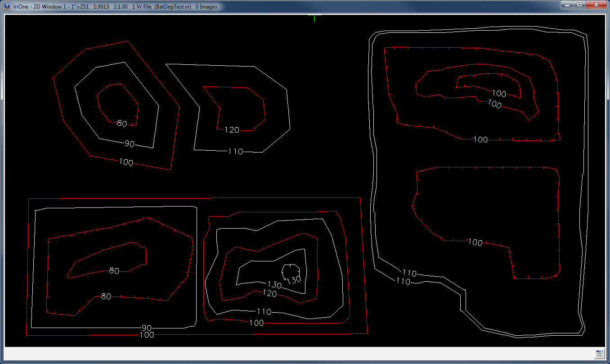The height and width of the screenshot is (364, 610).
Task: Select the 100 label on middle top-right contour
Action: (x=494, y=104)
